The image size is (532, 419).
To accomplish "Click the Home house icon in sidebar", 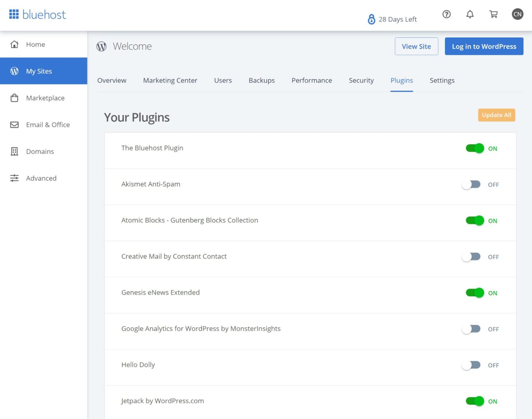I will click(14, 44).
